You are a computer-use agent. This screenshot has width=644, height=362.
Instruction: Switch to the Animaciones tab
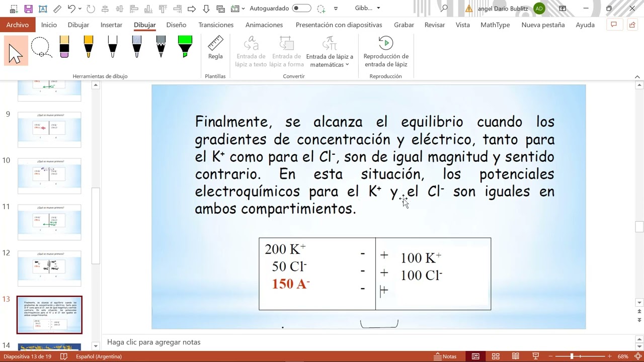pyautogui.click(x=264, y=25)
